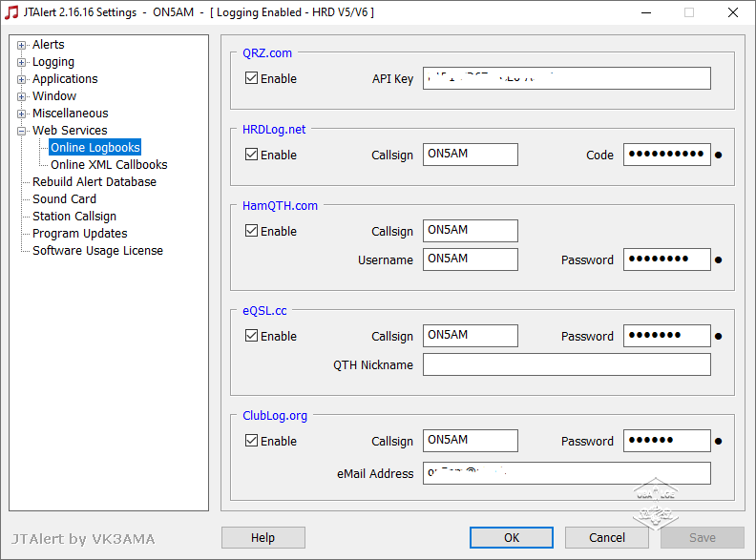Viewport: 756px width, 560px height.
Task: Focus the HamQTH.com Username field
Action: pos(470,259)
